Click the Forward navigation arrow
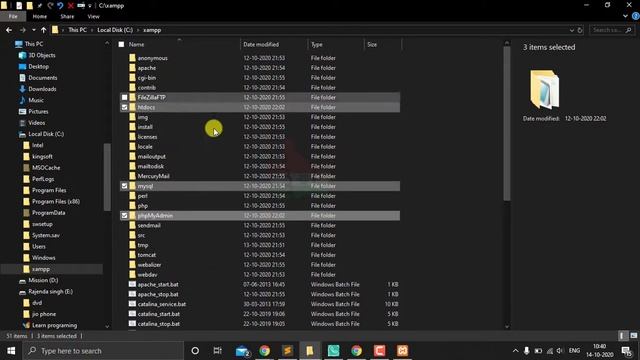This screenshot has height=360, width=640. point(23,30)
